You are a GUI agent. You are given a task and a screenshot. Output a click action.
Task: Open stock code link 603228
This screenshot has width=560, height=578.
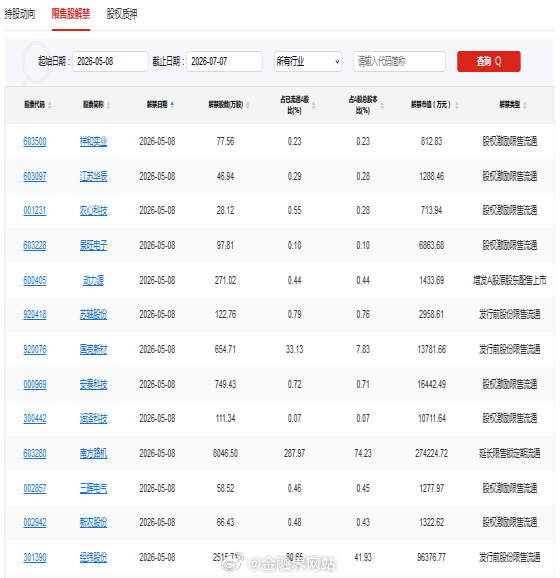coord(35,246)
